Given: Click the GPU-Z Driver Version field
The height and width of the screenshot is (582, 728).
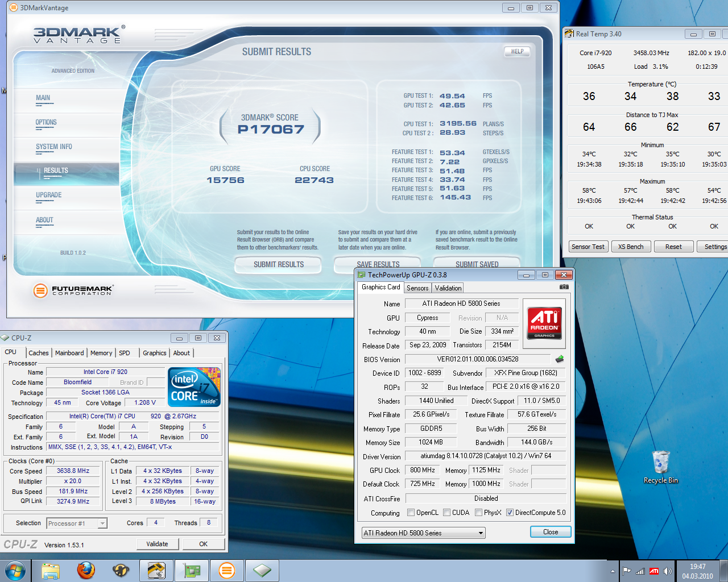Looking at the screenshot, I should click(x=486, y=456).
